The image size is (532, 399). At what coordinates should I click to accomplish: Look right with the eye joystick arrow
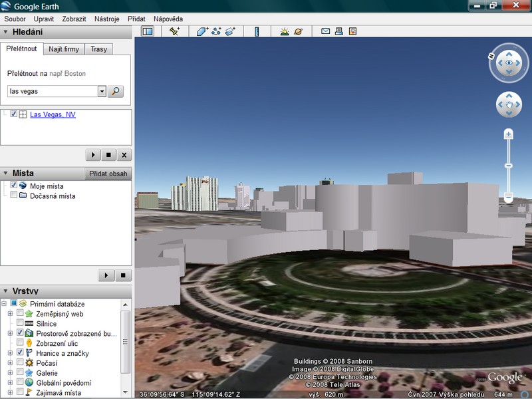518,63
